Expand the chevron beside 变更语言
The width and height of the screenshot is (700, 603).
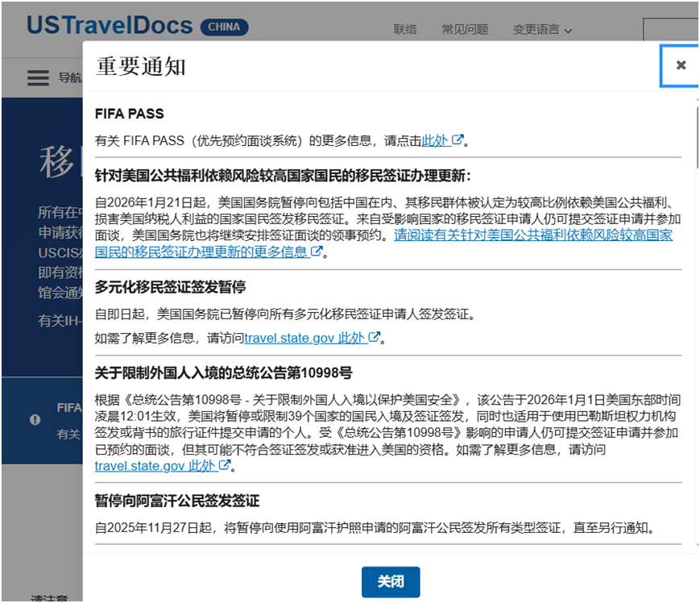click(x=569, y=30)
